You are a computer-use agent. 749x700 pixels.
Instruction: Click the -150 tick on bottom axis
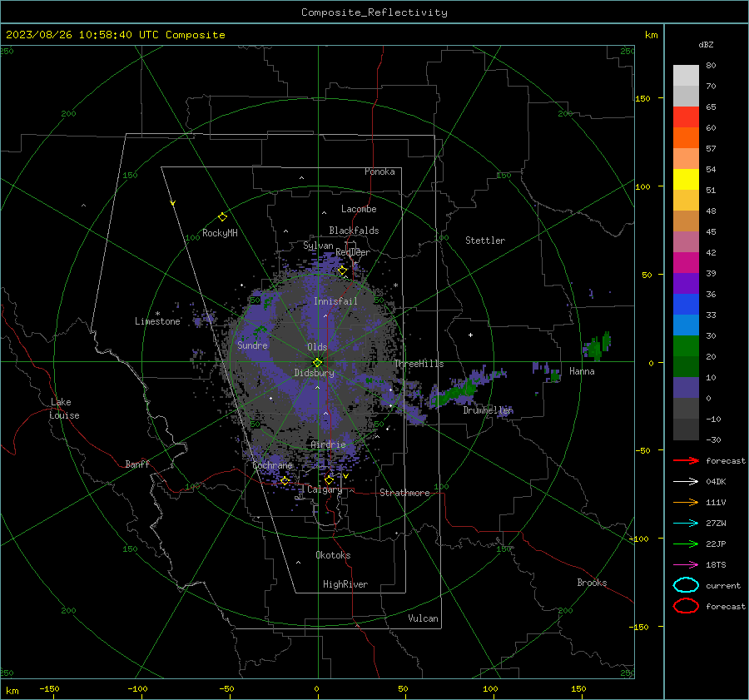pyautogui.click(x=49, y=688)
